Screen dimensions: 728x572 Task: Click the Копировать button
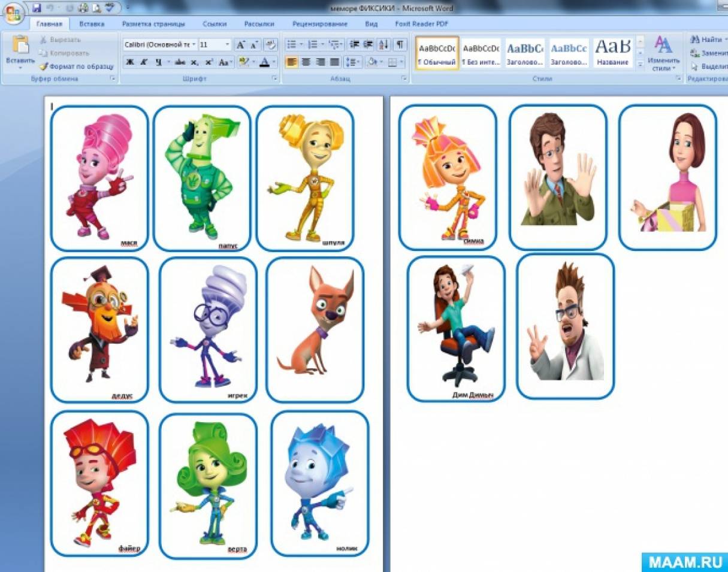[65, 53]
